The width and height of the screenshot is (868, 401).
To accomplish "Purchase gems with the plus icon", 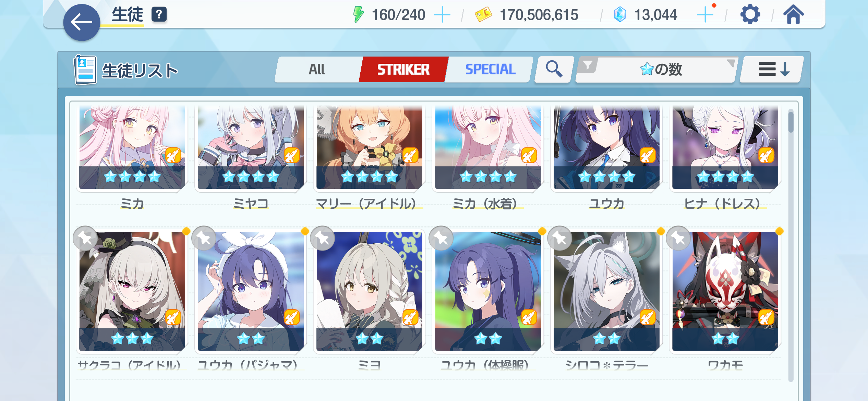I will [x=705, y=15].
